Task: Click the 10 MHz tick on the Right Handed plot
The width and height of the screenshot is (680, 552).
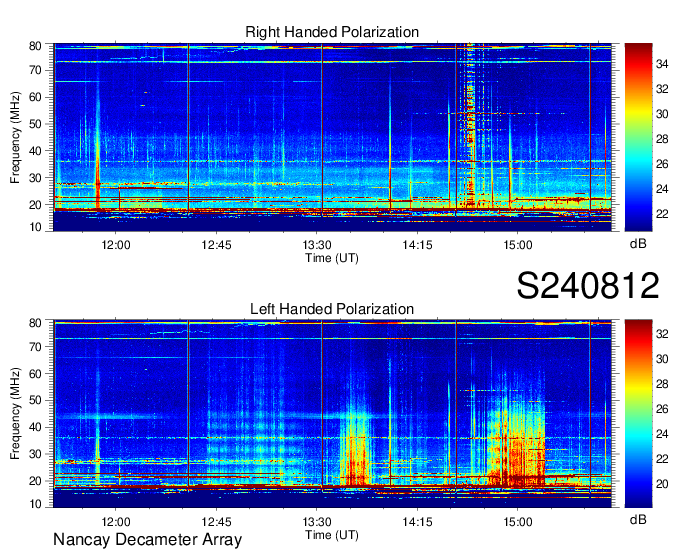Action: (x=36, y=227)
